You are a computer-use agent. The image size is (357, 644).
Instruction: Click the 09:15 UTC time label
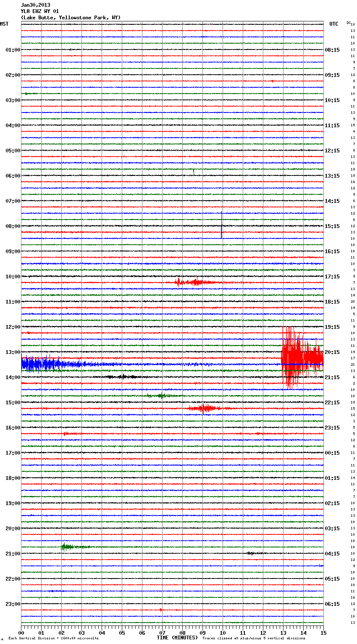coord(332,75)
